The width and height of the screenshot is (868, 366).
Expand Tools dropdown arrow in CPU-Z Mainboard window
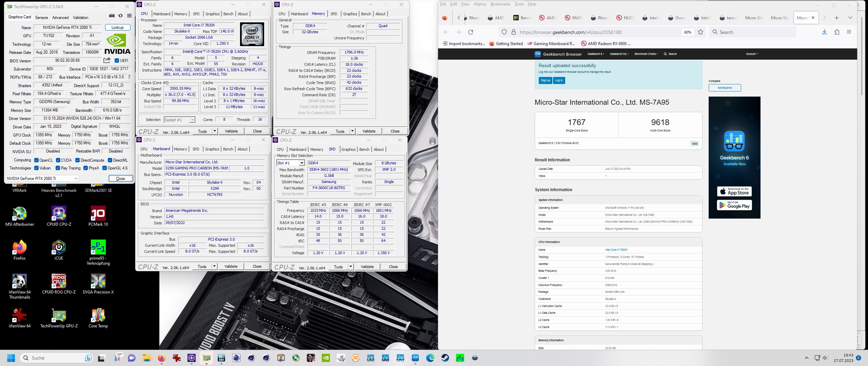(214, 266)
